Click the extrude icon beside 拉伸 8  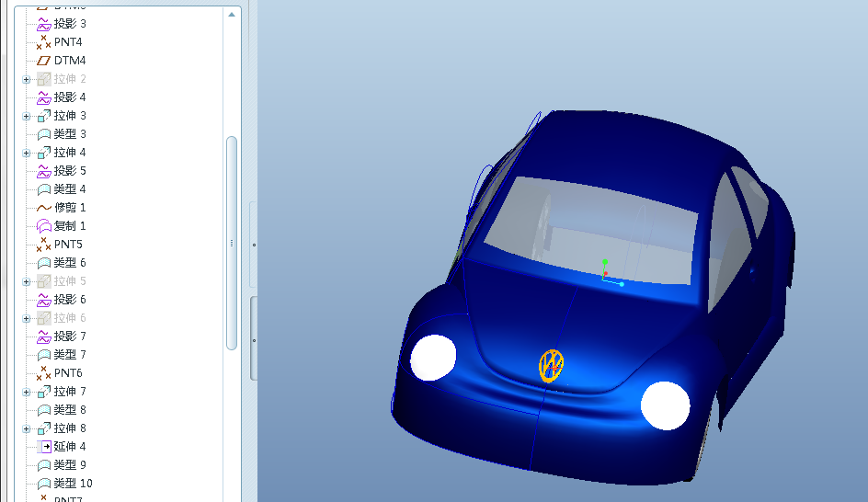pyautogui.click(x=44, y=428)
